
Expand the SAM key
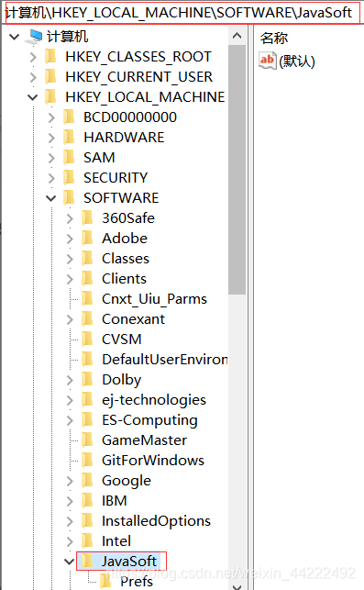[x=51, y=158]
